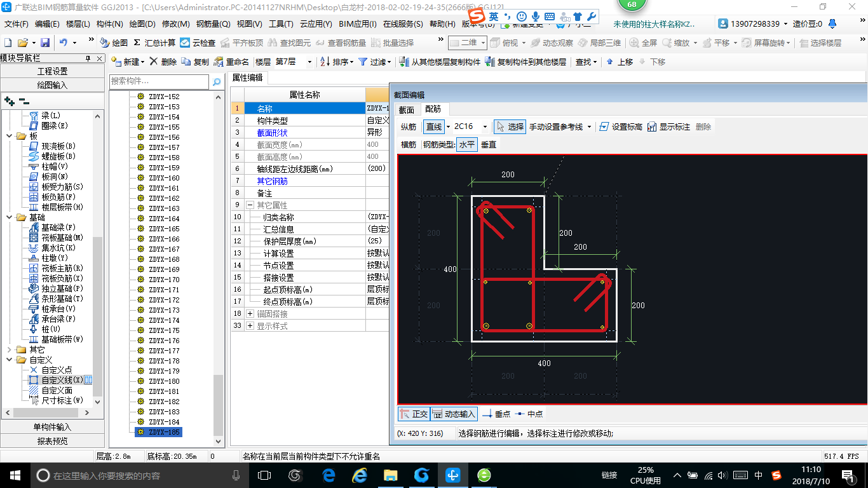Image resolution: width=868 pixels, height=488 pixels.
Task: Toggle 正交 orthogonal mode
Action: coord(414,414)
